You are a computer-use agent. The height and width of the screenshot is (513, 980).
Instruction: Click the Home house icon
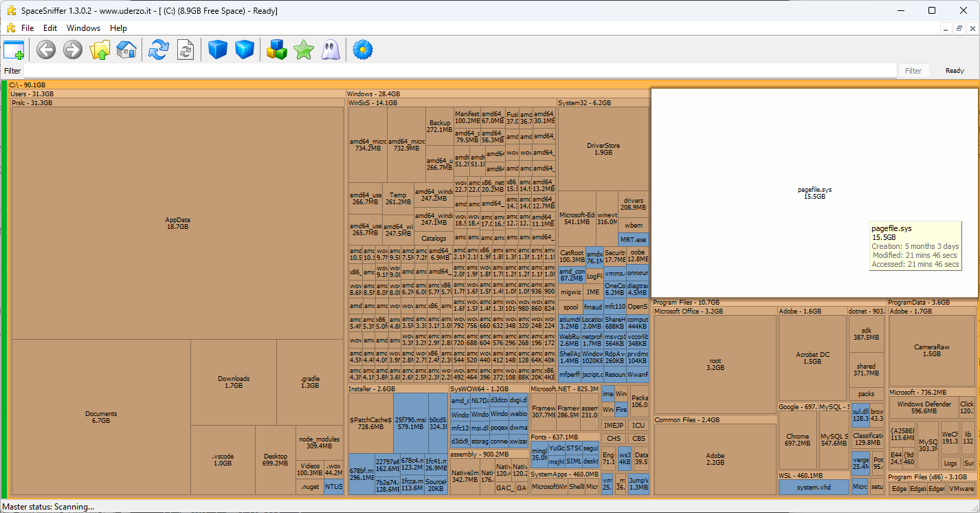point(126,50)
